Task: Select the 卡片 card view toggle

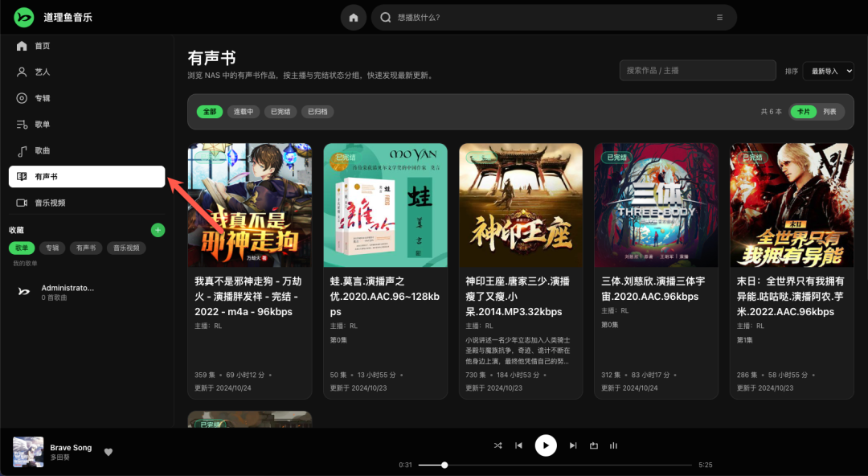Action: (803, 112)
